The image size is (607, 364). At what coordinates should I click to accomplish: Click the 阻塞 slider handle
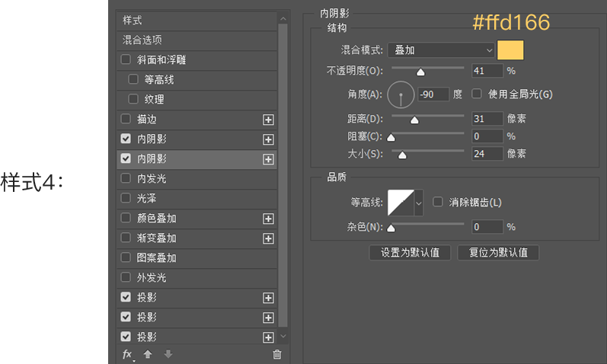click(391, 138)
